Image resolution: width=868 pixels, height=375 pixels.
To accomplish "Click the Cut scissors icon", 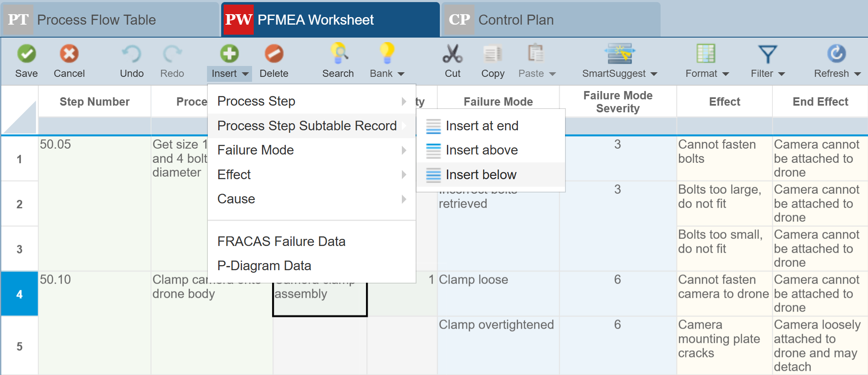I will tap(452, 54).
